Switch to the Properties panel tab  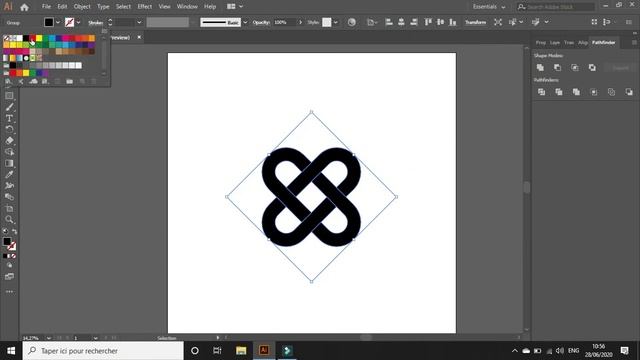tap(541, 42)
